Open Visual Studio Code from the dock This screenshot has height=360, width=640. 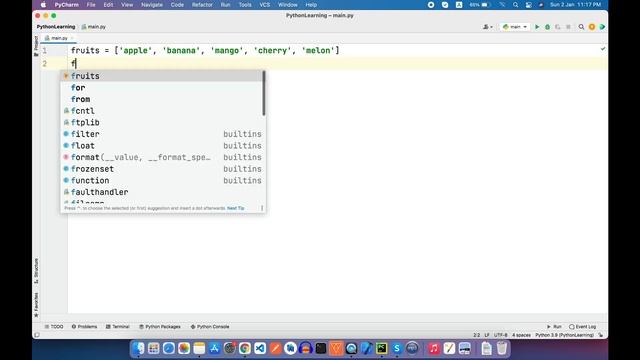pyautogui.click(x=260, y=348)
